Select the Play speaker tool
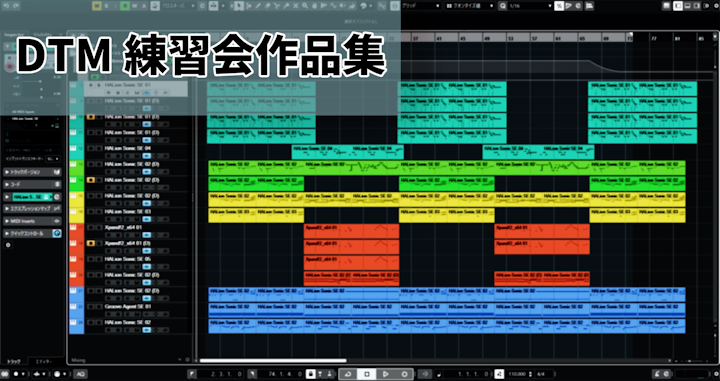Viewport: 720px width, 381px height. 344,6
